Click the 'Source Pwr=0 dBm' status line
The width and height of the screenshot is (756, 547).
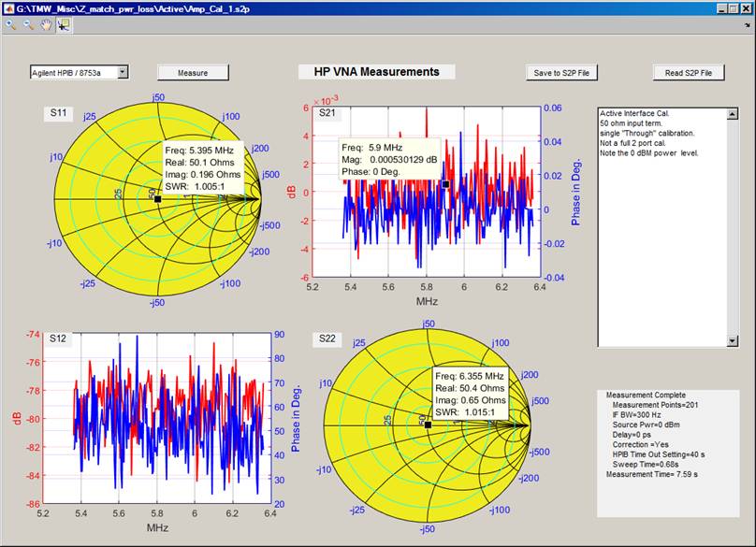pos(647,425)
